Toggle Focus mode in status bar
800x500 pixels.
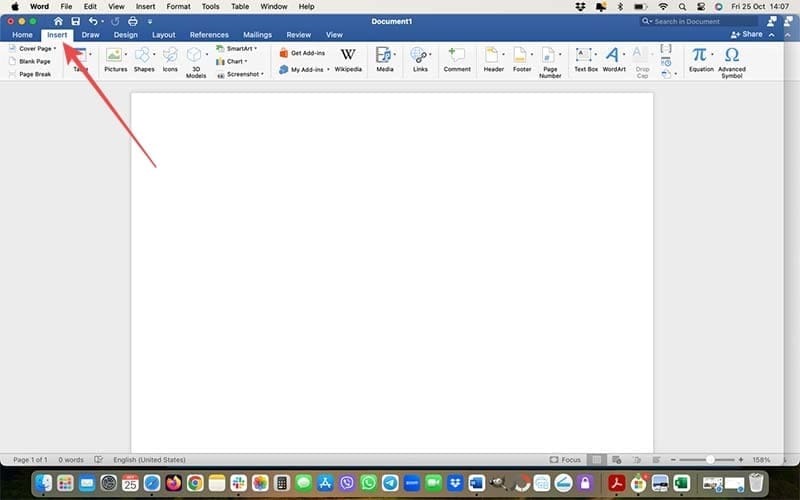pyautogui.click(x=565, y=460)
